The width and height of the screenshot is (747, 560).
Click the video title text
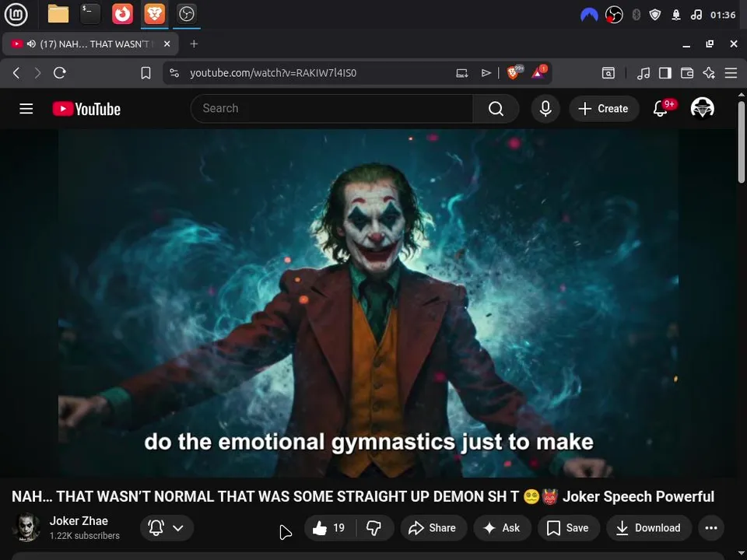[363, 497]
